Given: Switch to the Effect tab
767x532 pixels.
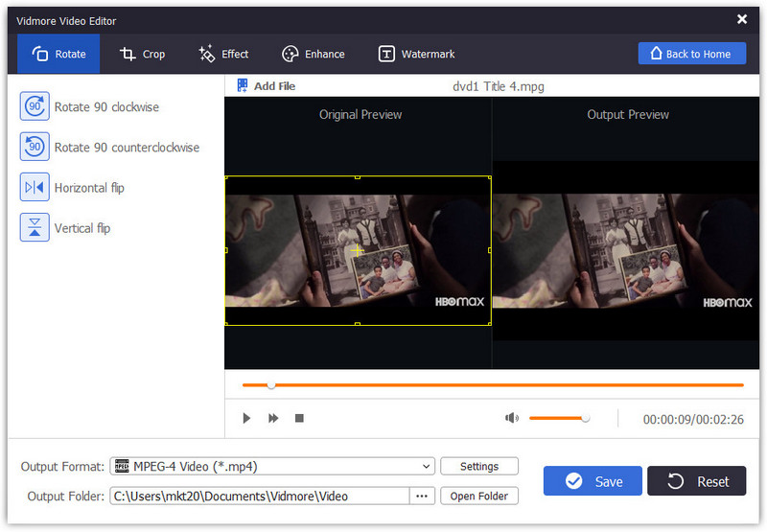Looking at the screenshot, I should pyautogui.click(x=223, y=54).
